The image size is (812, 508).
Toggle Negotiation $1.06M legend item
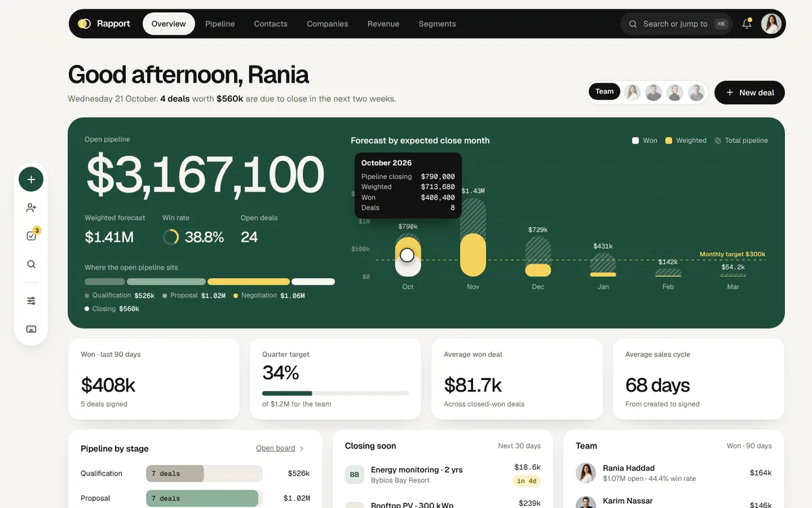[269, 295]
